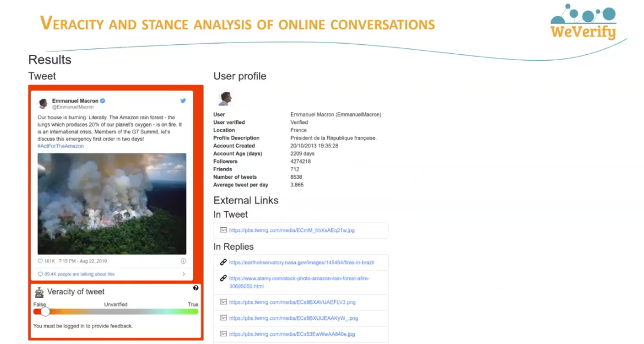Click the Account Age value 2209 days
Screen dimensions: 644x344
pos(302,153)
